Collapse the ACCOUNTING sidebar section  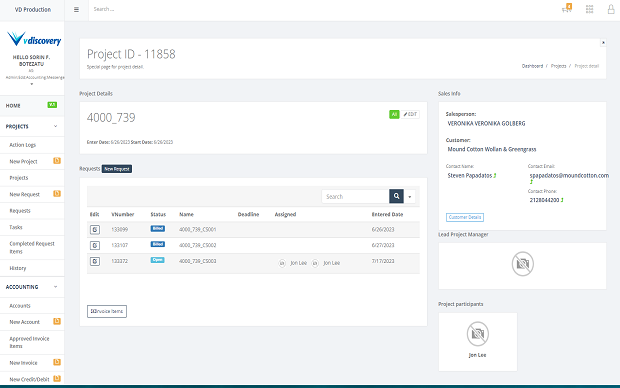55,287
